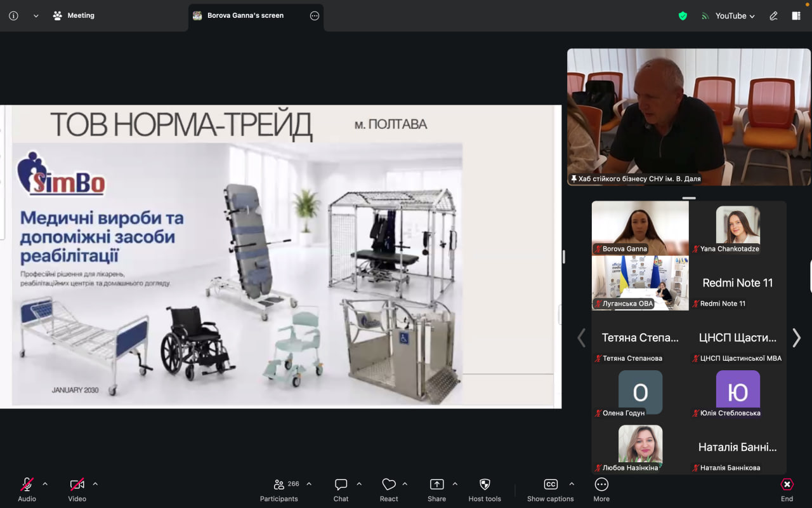Expand the Share options chevron
Screen dimensions: 812x508
(455, 484)
